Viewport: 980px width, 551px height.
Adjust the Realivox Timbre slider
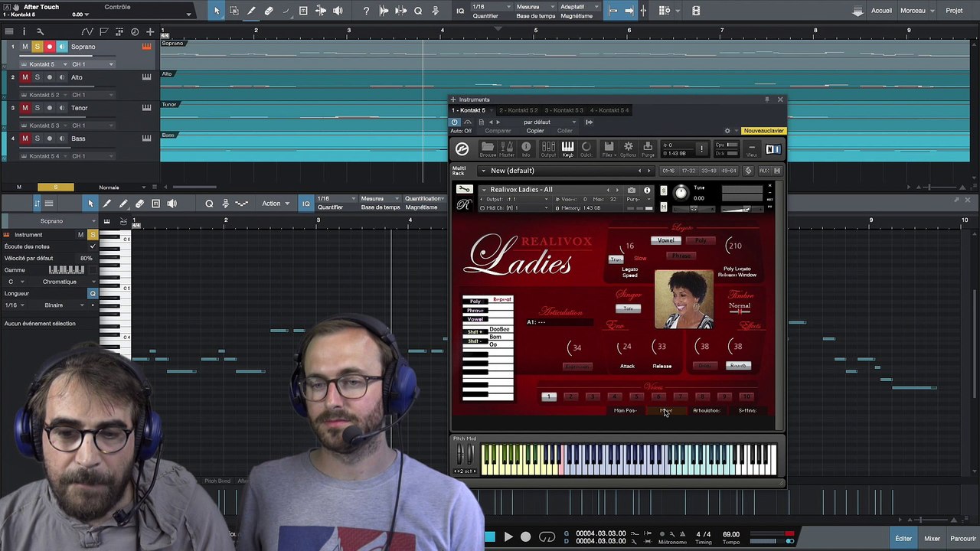pos(740,311)
